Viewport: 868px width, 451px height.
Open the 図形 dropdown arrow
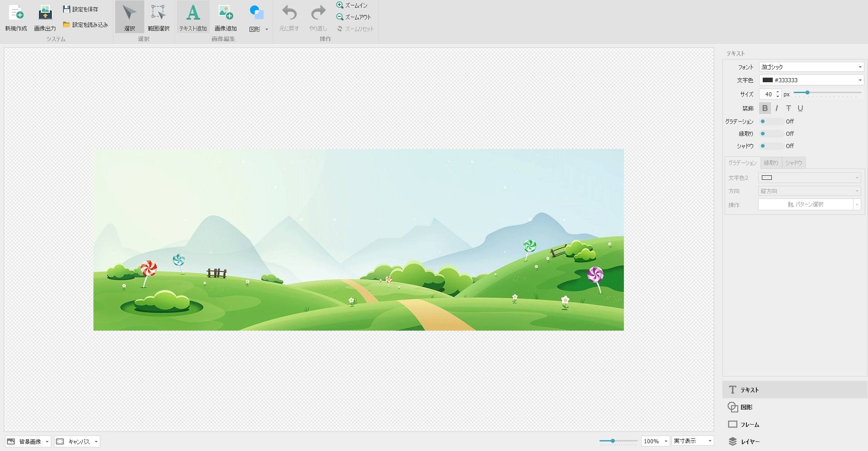267,29
